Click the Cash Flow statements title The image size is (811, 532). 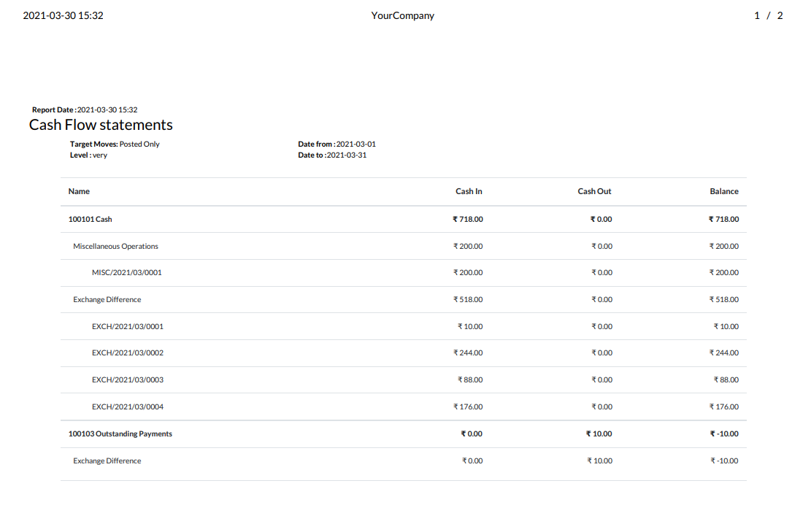(x=101, y=125)
